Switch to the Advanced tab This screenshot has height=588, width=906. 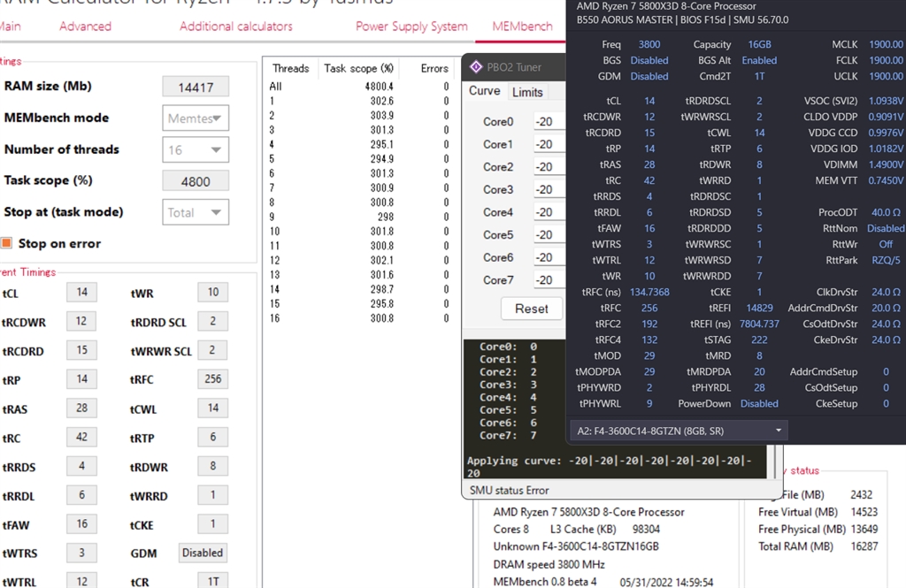click(x=84, y=27)
